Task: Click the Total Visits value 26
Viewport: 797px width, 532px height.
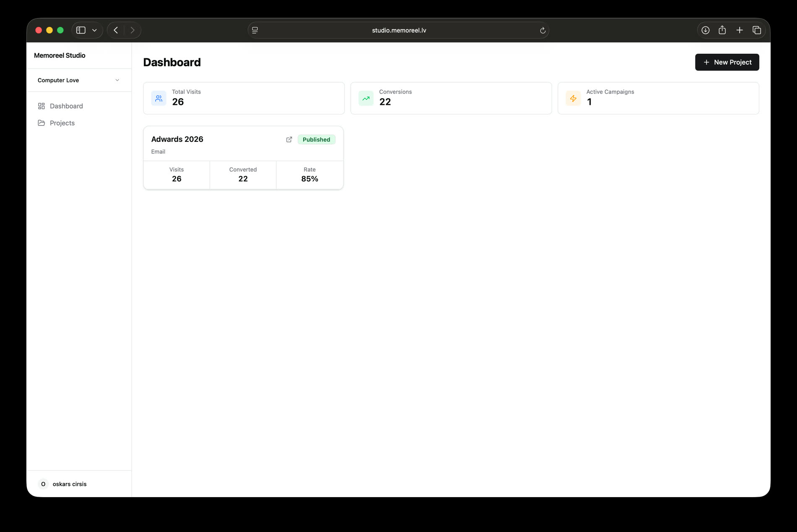Action: pyautogui.click(x=178, y=102)
